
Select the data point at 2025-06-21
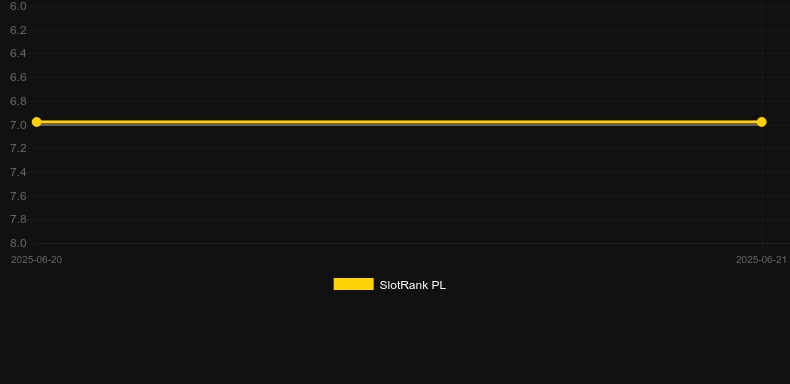tap(761, 122)
